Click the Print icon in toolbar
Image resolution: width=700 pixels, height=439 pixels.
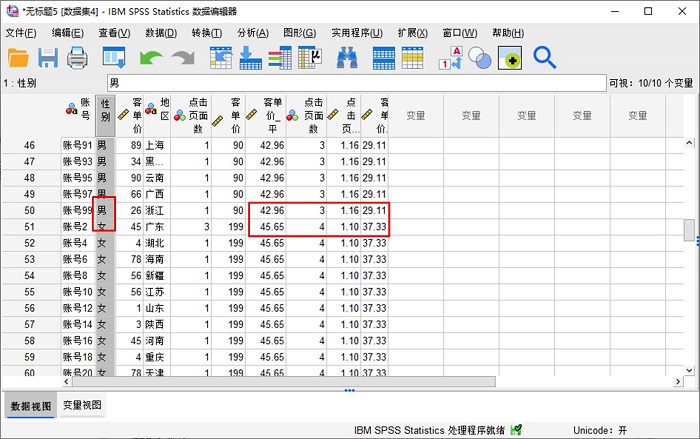pos(79,58)
